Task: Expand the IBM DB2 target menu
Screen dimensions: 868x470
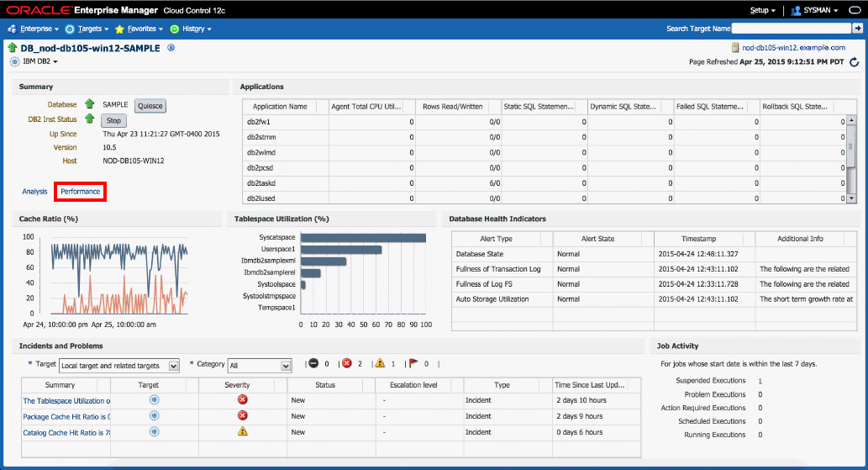Action: (40, 61)
